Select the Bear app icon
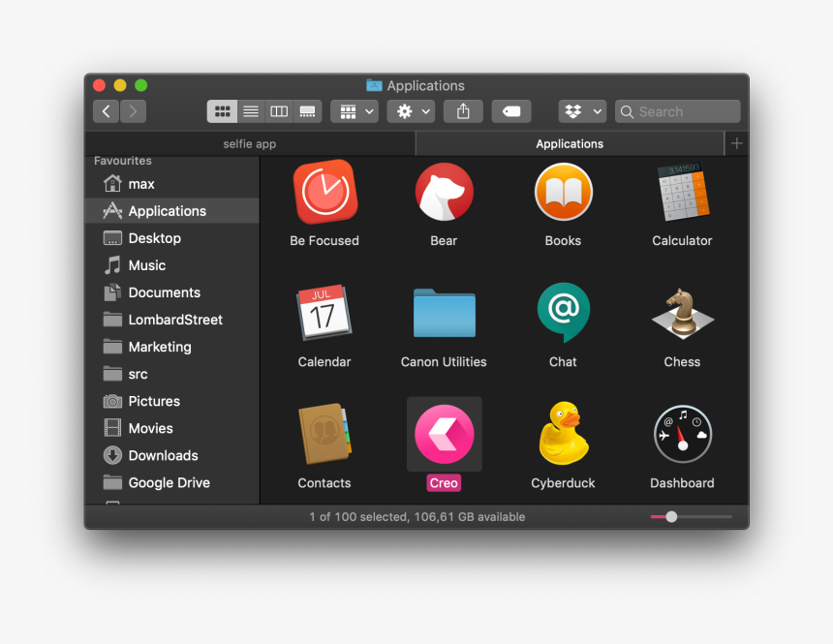 point(445,192)
